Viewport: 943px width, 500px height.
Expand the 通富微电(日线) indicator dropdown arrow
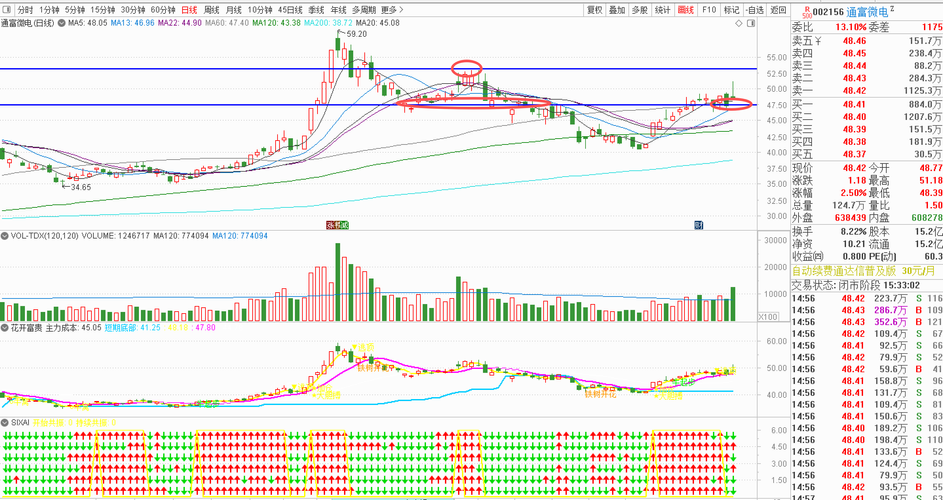[60, 23]
